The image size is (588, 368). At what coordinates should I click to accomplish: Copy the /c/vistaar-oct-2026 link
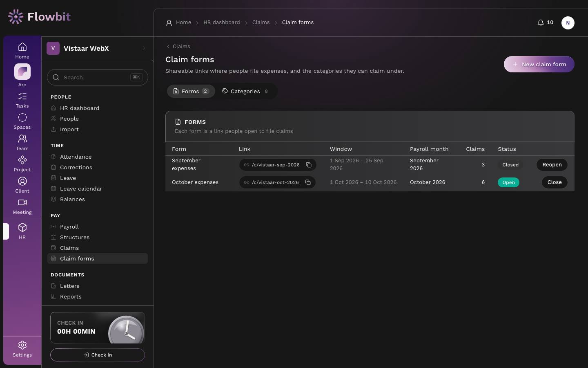(x=308, y=182)
